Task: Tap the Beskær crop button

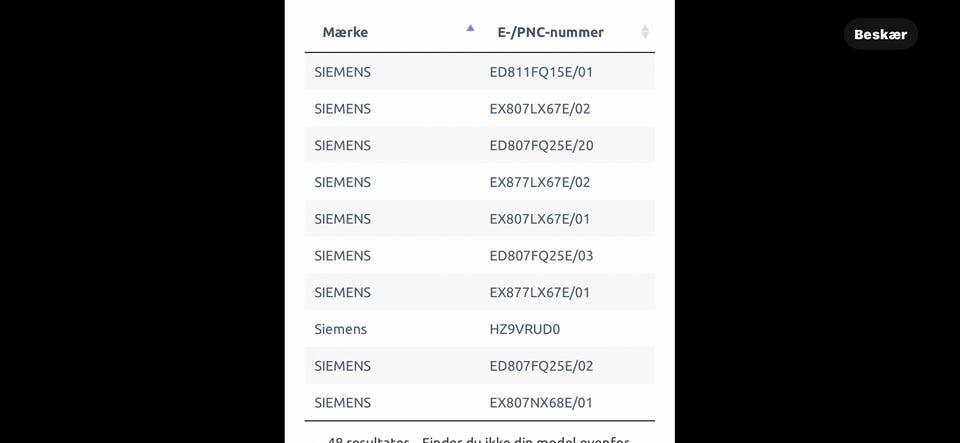Action: tap(880, 34)
